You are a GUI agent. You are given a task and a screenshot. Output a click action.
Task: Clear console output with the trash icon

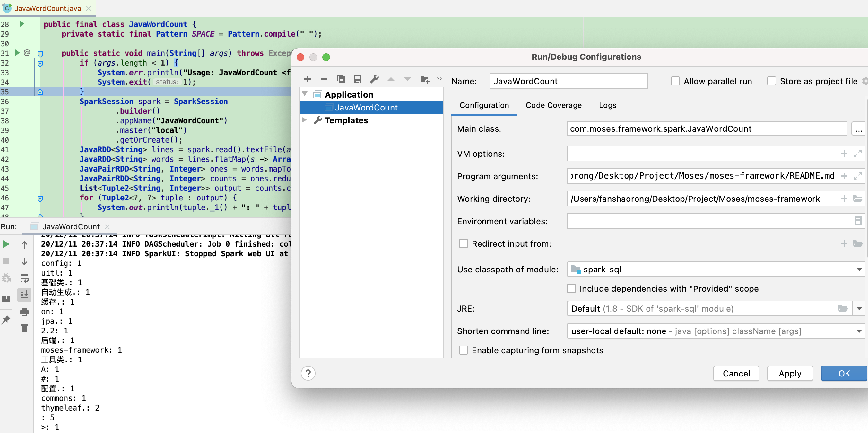click(x=24, y=328)
